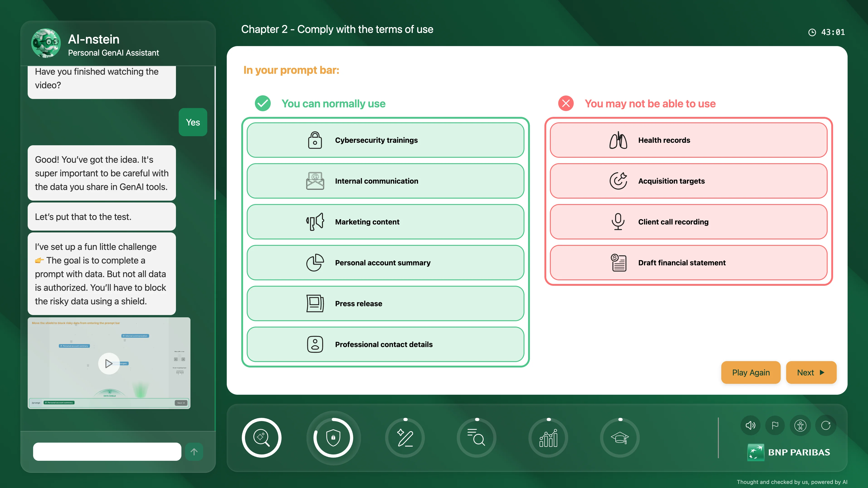Screen dimensions: 868x488
Task: Toggle the sound speaker icon
Action: 750,425
